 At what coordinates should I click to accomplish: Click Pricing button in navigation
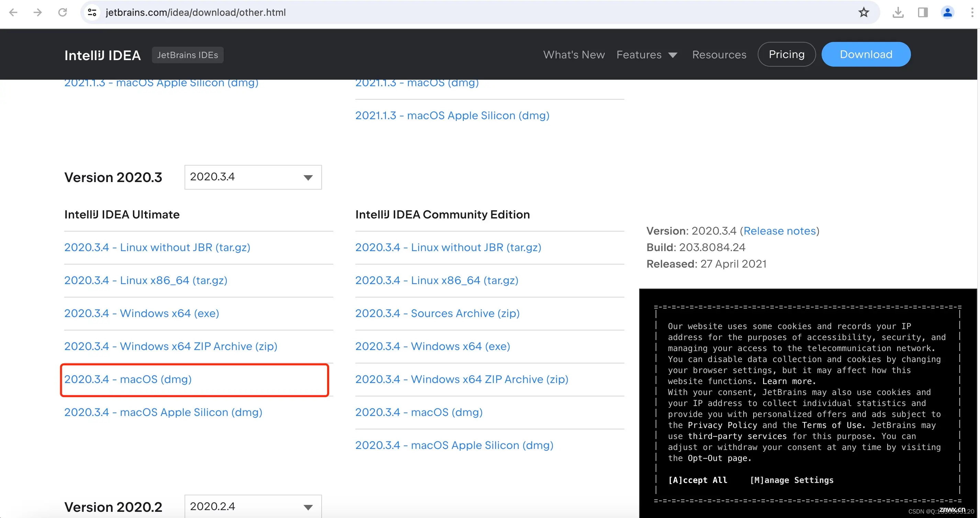787,54
